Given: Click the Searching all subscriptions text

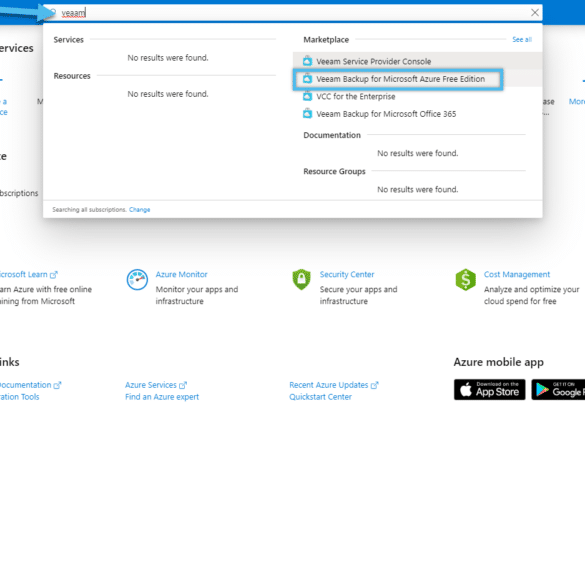Looking at the screenshot, I should pos(89,210).
